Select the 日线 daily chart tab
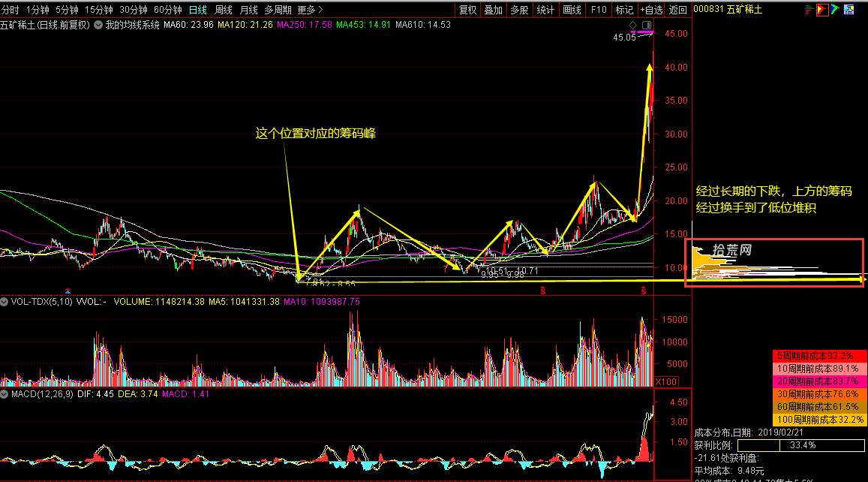Image resolution: width=868 pixels, height=482 pixels. tap(197, 10)
